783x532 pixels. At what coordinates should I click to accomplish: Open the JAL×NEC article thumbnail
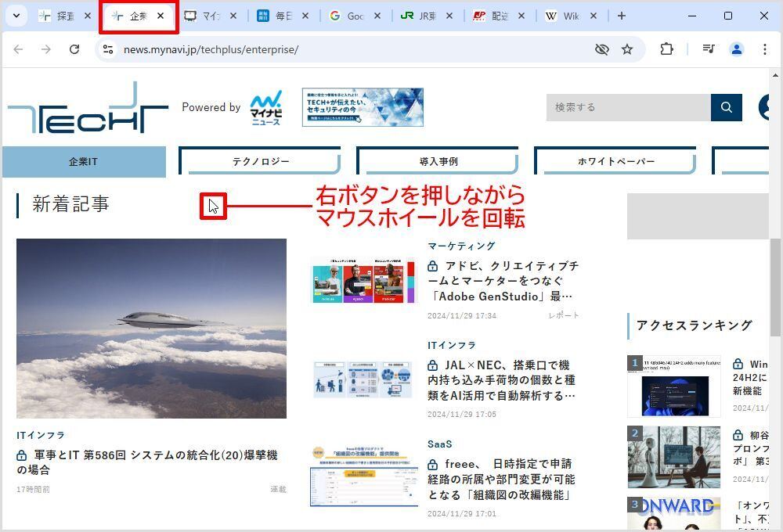[363, 379]
